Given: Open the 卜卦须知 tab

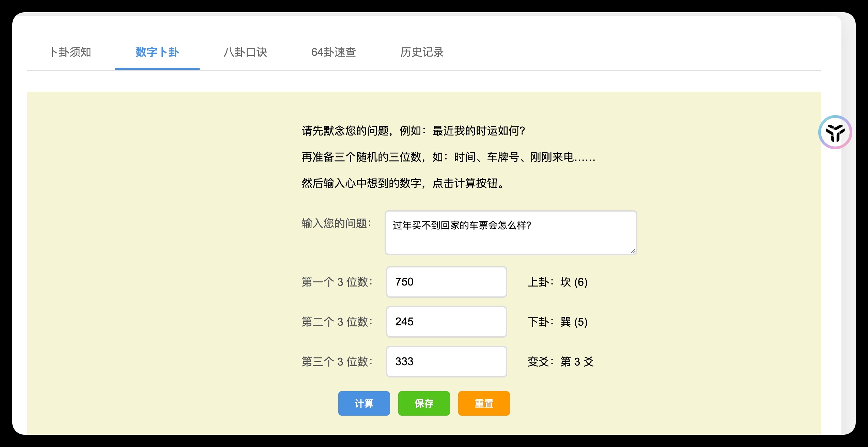Looking at the screenshot, I should click(71, 52).
